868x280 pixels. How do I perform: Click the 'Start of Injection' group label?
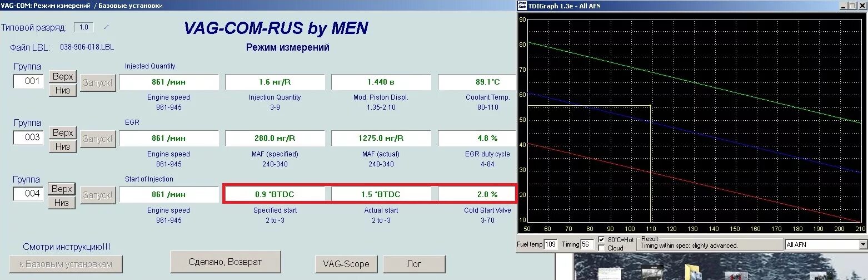(149, 179)
